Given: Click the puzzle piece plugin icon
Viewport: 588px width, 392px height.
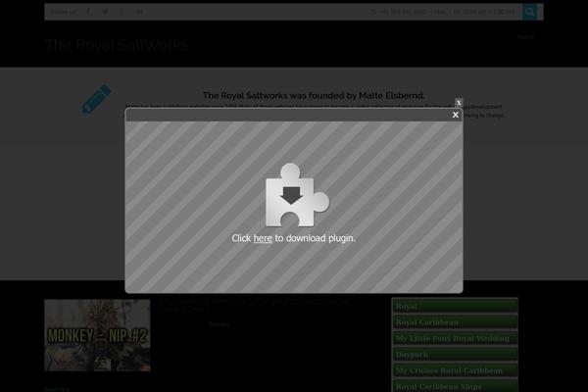Looking at the screenshot, I should pyautogui.click(x=297, y=195).
